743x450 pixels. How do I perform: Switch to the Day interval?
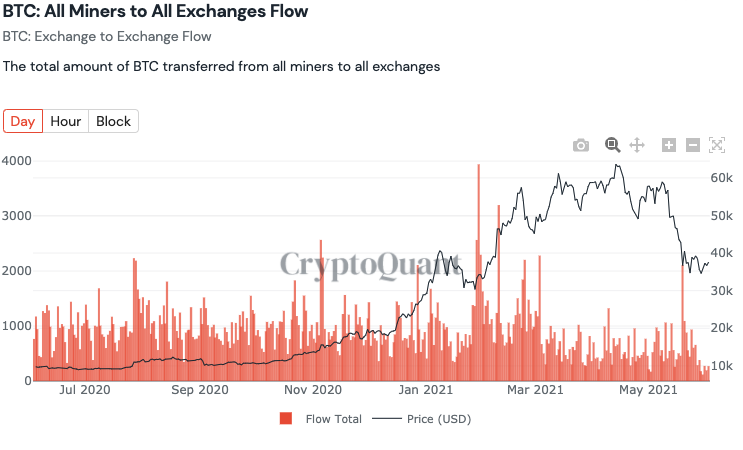[23, 121]
